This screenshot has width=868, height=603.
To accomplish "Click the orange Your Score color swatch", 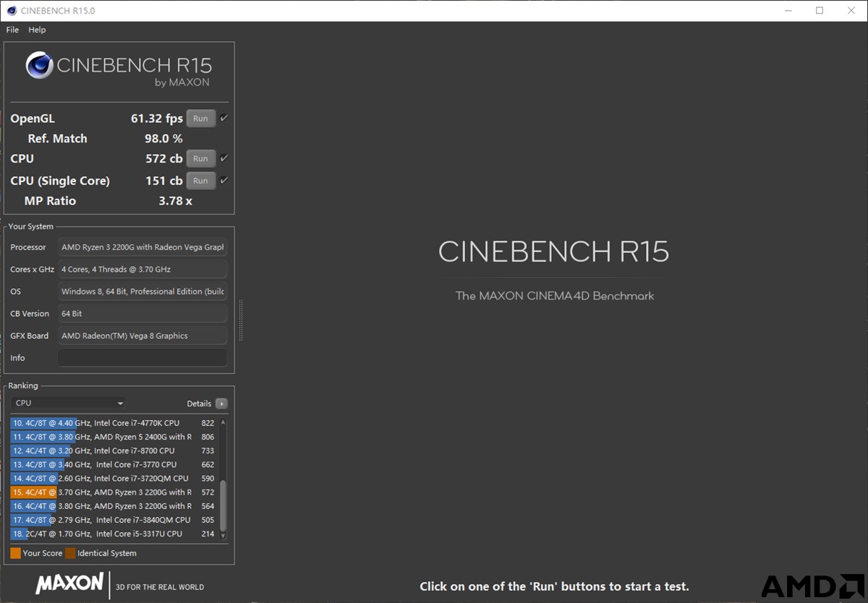I will tap(15, 553).
